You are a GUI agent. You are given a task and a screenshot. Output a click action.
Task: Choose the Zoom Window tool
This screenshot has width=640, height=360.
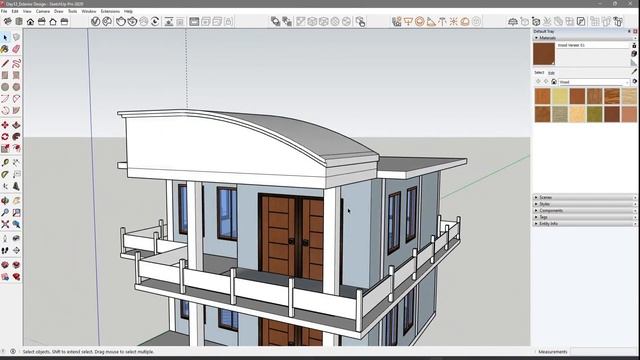click(x=16, y=213)
